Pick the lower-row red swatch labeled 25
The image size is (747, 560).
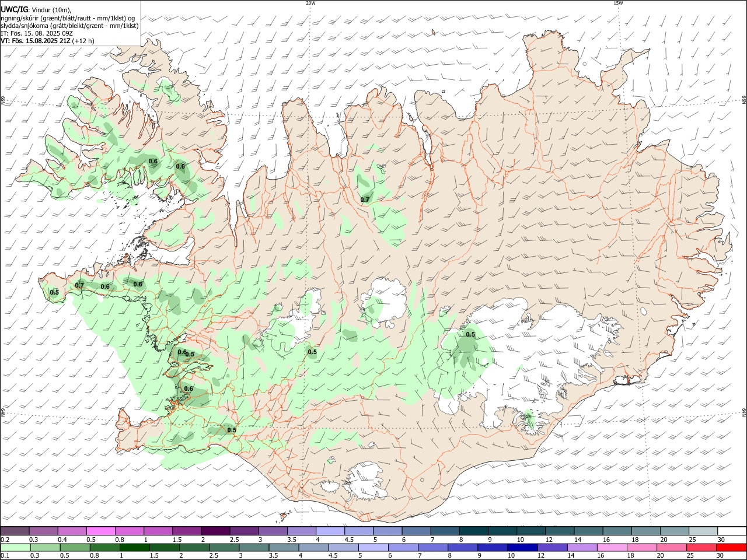point(700,547)
